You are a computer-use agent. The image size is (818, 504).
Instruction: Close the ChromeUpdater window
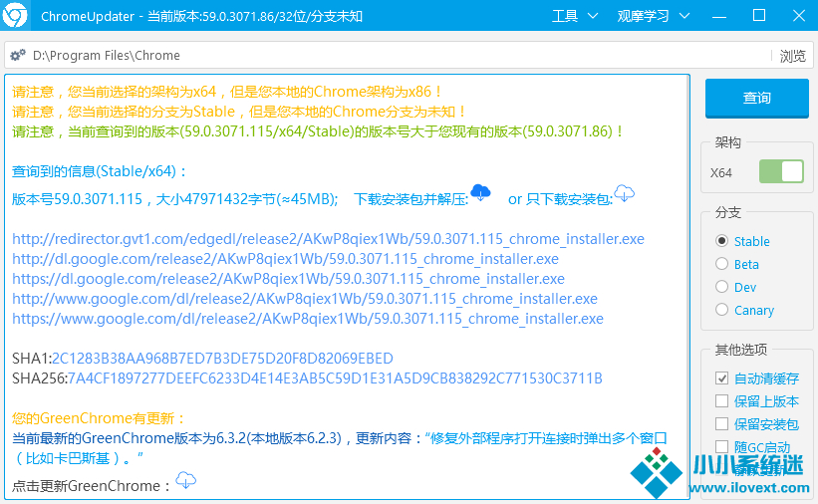pos(799,16)
